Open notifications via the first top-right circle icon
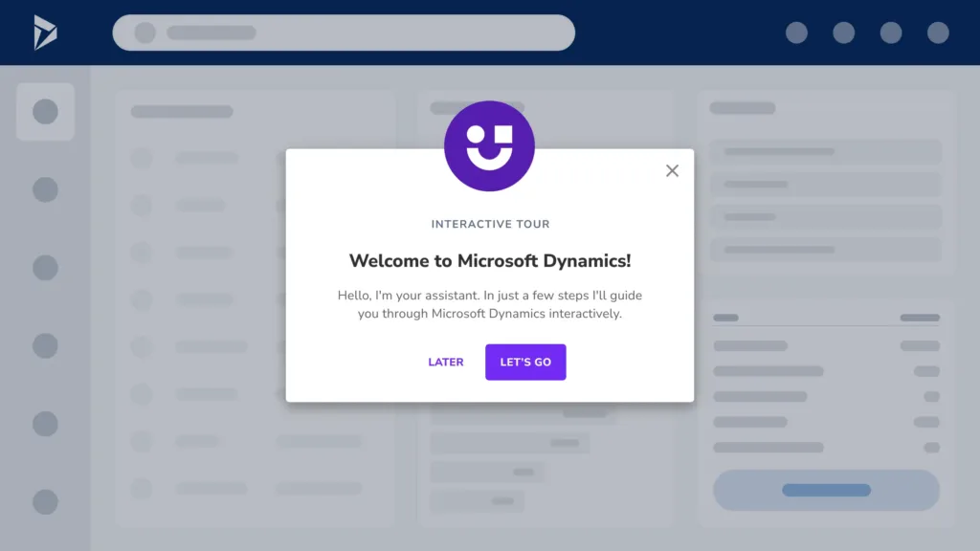980x551 pixels. [796, 33]
